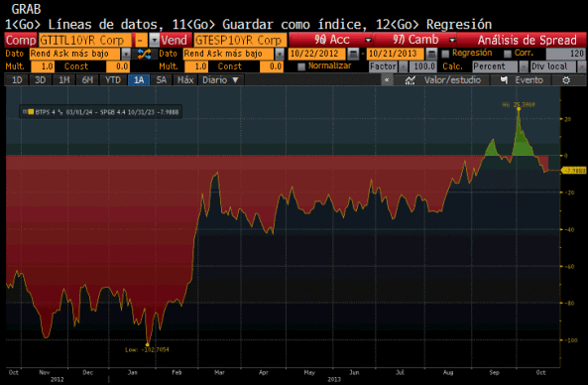Click the swap securities arrows icon
This screenshot has width=588, height=385.
(x=144, y=54)
